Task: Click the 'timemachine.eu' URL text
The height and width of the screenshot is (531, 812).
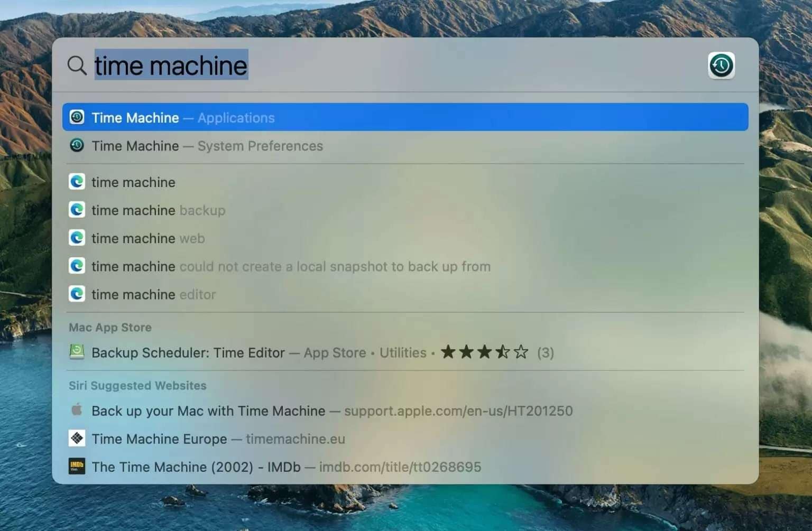Action: 296,439
